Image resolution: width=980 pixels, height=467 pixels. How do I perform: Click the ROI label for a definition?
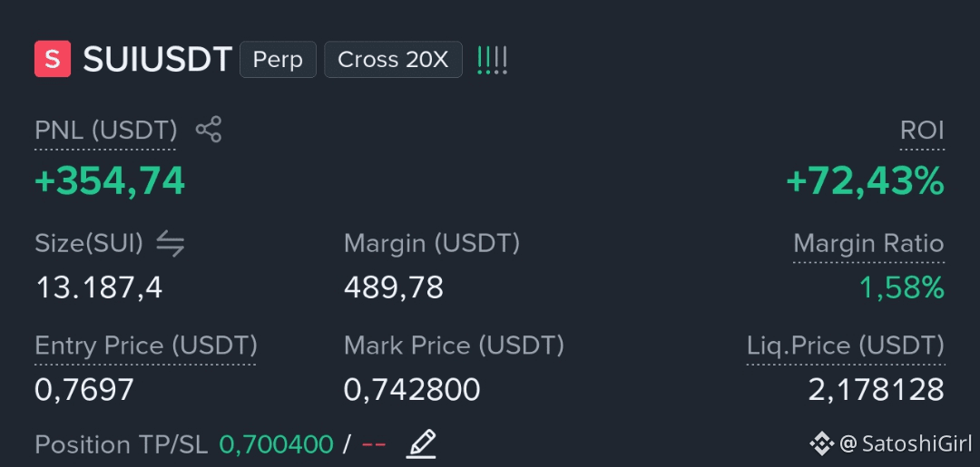[922, 131]
